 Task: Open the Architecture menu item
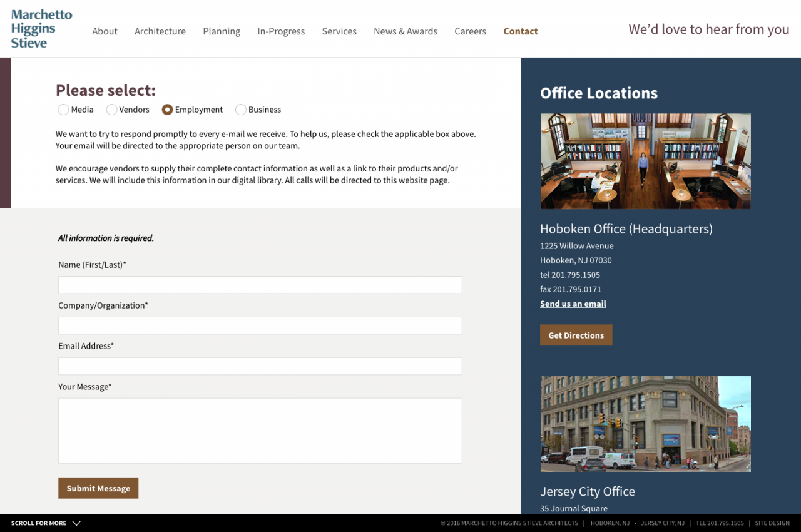[160, 31]
